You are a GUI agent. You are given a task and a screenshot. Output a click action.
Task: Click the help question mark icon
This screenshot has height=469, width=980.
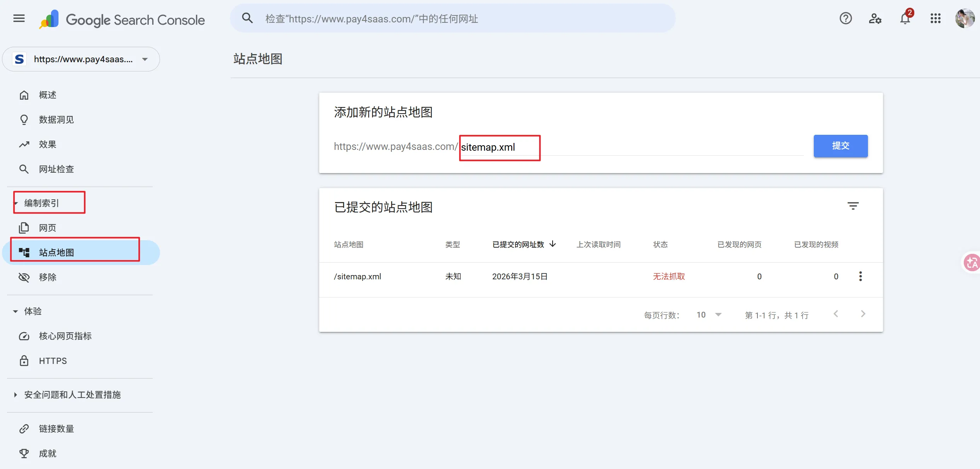(x=846, y=19)
